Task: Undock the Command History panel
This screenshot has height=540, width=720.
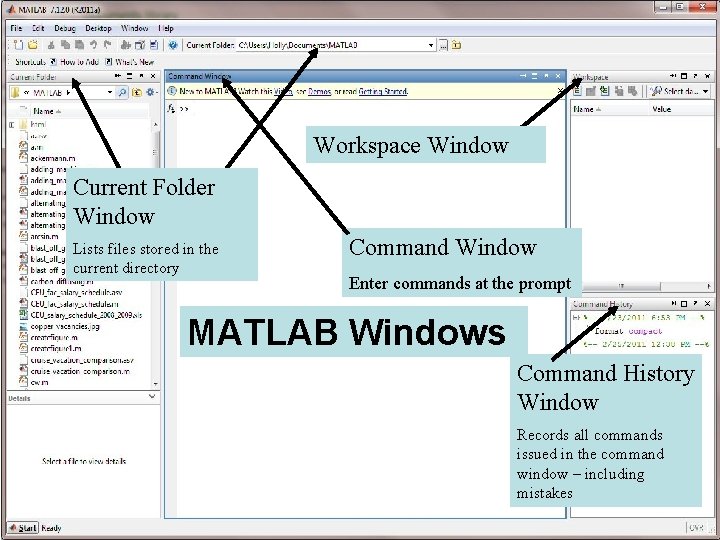Action: click(x=696, y=304)
